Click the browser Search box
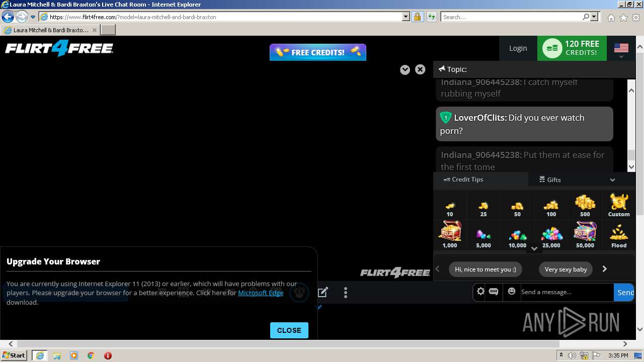Viewport: 644px width, 362px height. coord(512,17)
